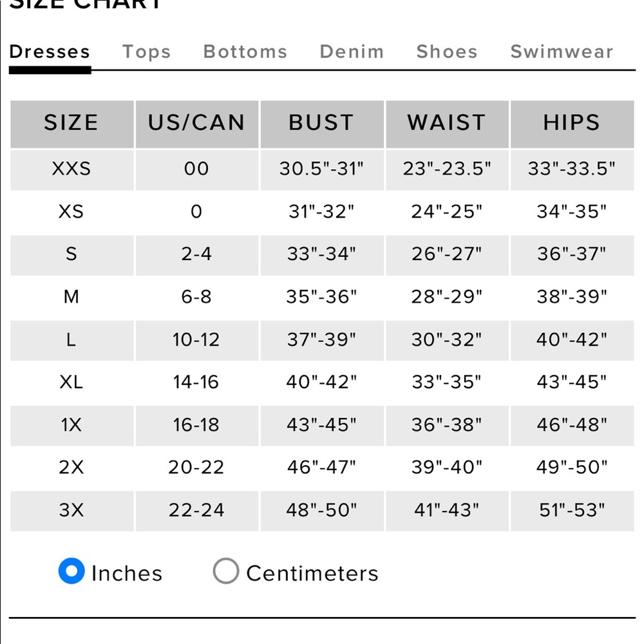Switch to the Denim size chart
The height and width of the screenshot is (644, 644).
coord(352,52)
